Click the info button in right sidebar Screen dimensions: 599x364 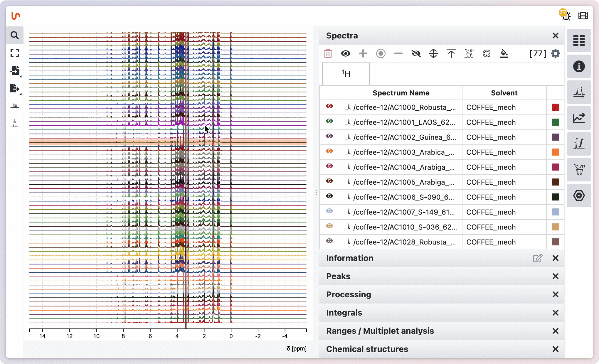pos(579,67)
